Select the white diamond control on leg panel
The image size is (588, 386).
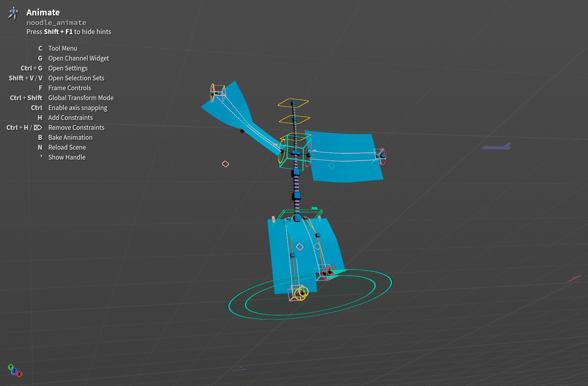[300, 247]
